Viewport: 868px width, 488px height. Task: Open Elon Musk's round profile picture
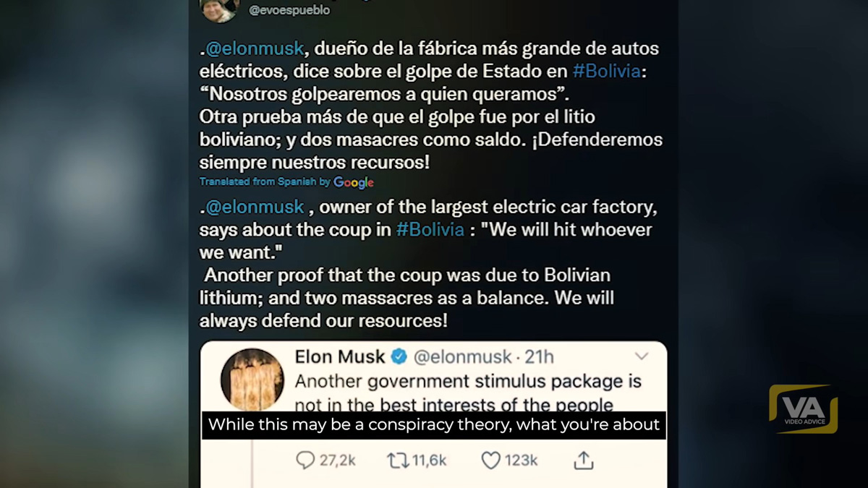pyautogui.click(x=252, y=380)
